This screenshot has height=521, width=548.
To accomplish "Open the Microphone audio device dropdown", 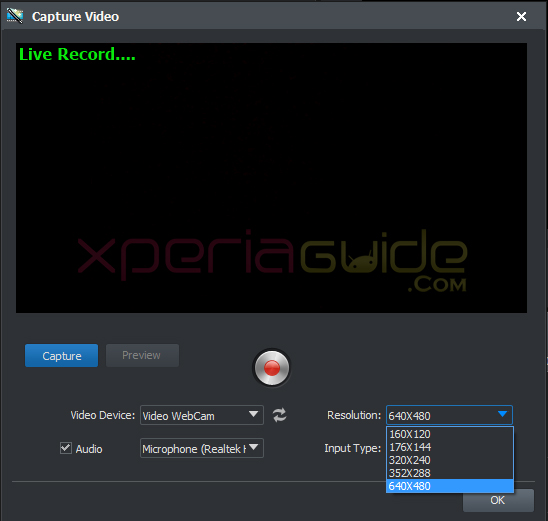I will [x=202, y=448].
